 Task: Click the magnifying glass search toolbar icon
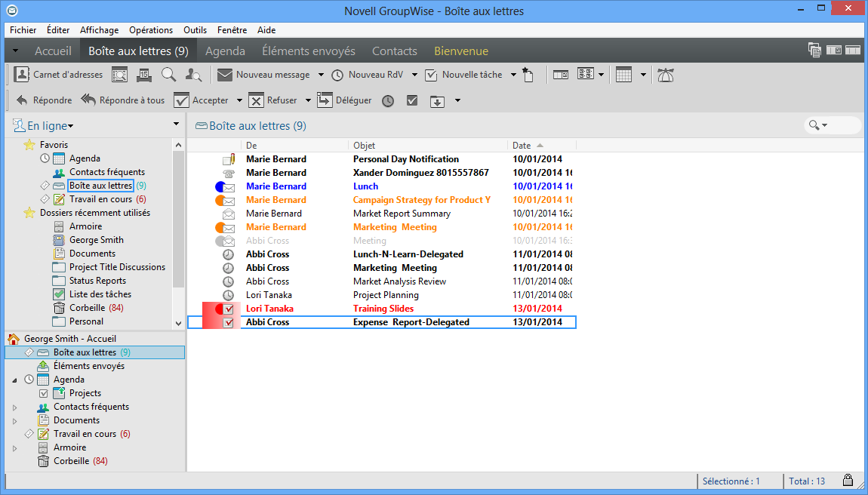coord(169,75)
